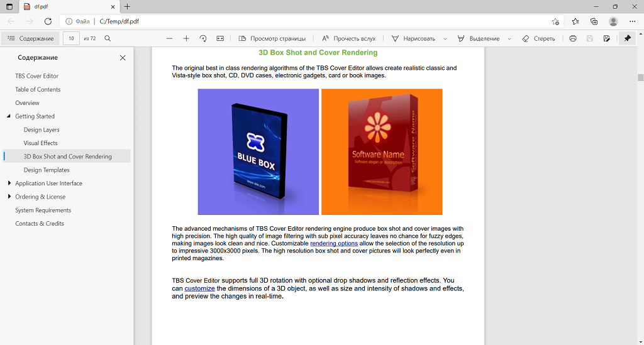Select the df.pdf tab
Image resolution: width=644 pixels, height=345 pixels.
[x=69, y=6]
